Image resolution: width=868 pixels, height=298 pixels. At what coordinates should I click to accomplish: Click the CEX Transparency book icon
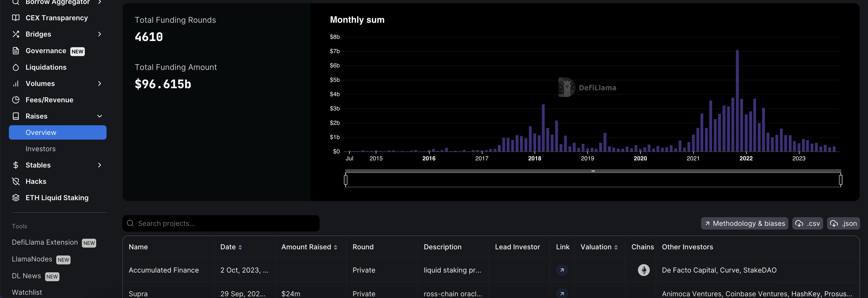pyautogui.click(x=16, y=18)
